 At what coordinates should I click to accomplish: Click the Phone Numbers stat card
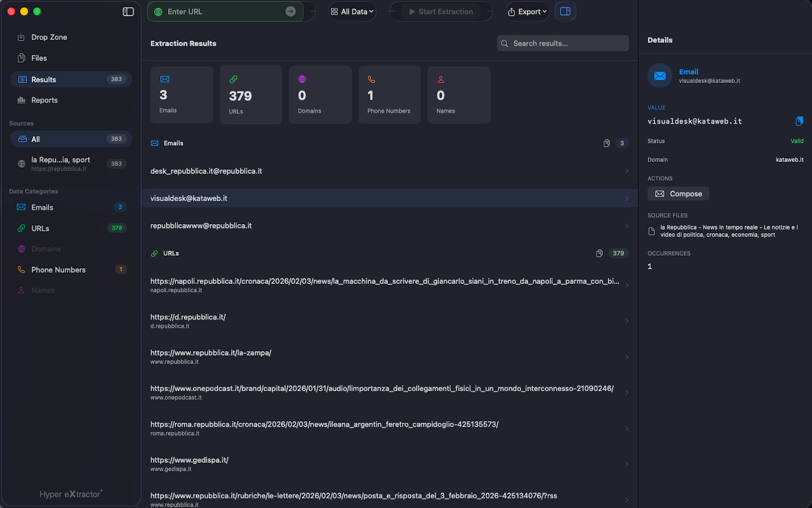[x=389, y=95]
